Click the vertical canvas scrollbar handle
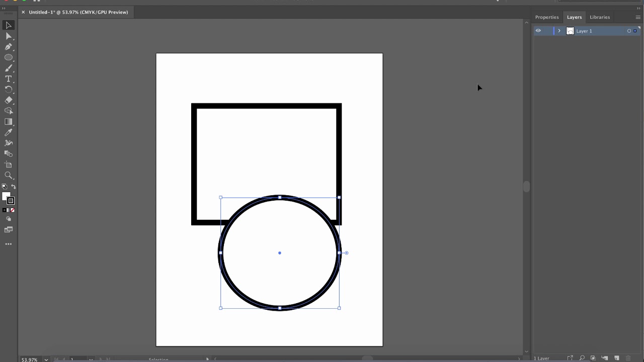Screen dimensions: 644x362 tap(526, 187)
